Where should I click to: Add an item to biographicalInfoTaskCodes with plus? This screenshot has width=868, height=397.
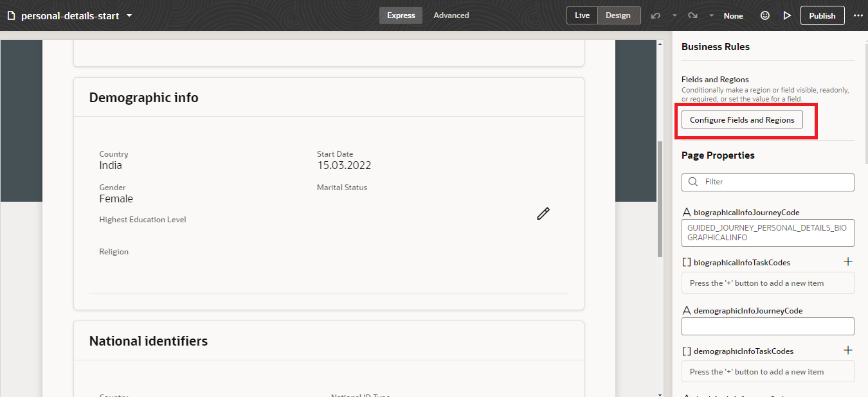848,261
